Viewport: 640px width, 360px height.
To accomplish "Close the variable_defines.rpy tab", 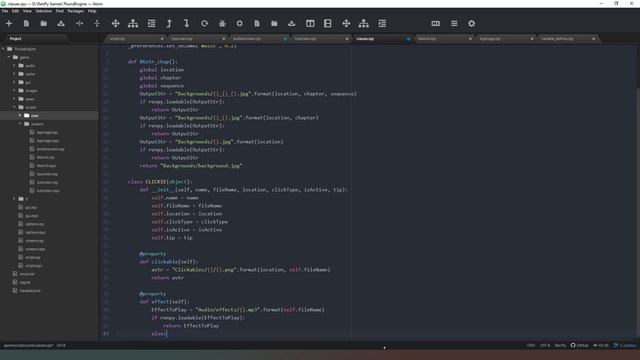I will pyautogui.click(x=593, y=39).
